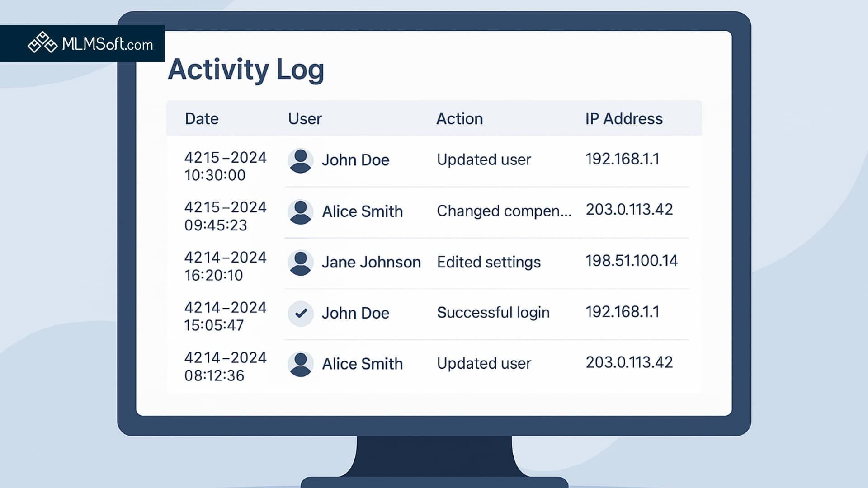Select date 4214-2024 15:05:47
This screenshot has height=488, width=868.
(226, 316)
